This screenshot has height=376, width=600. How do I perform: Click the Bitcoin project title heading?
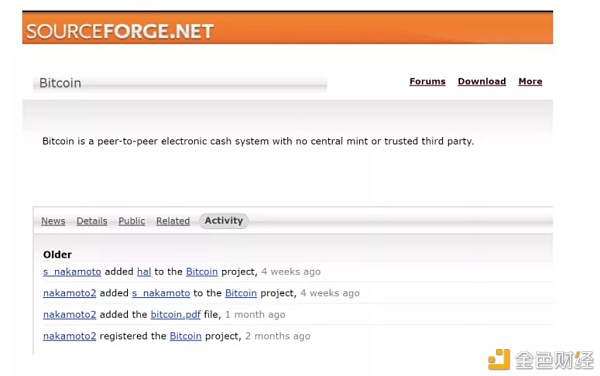click(x=60, y=83)
